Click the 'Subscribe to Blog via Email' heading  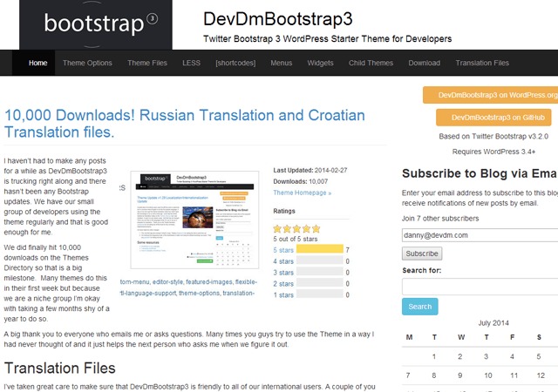[480, 173]
